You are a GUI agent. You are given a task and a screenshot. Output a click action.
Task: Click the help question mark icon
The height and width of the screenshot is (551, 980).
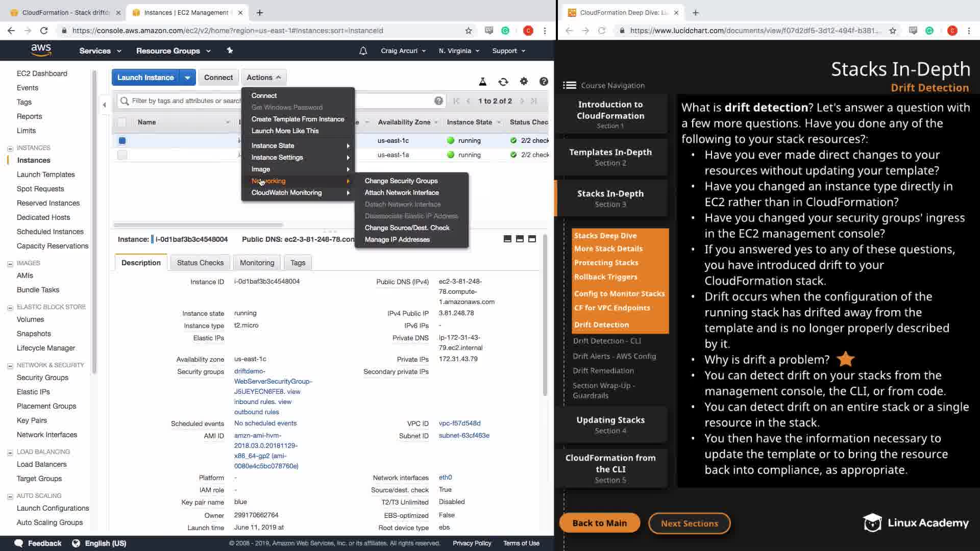coord(544,81)
